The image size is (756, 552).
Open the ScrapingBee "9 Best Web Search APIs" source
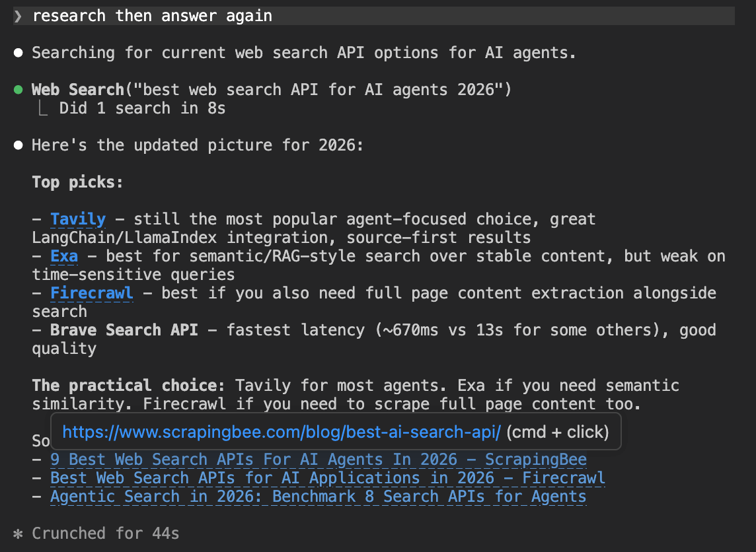(318, 460)
